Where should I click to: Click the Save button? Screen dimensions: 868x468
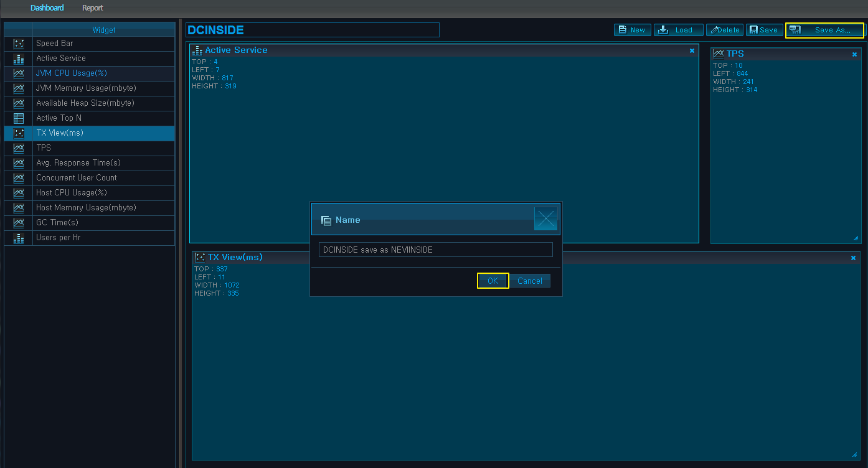[x=765, y=30]
